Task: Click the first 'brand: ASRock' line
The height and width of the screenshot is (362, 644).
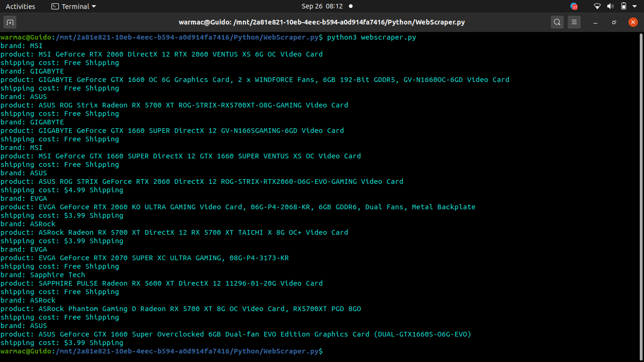Action: (28, 224)
